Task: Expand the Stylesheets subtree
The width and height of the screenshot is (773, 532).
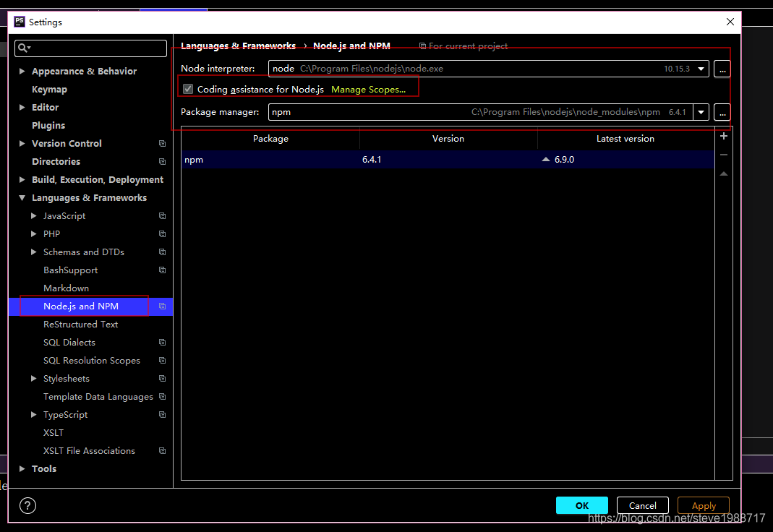Action: (x=33, y=378)
